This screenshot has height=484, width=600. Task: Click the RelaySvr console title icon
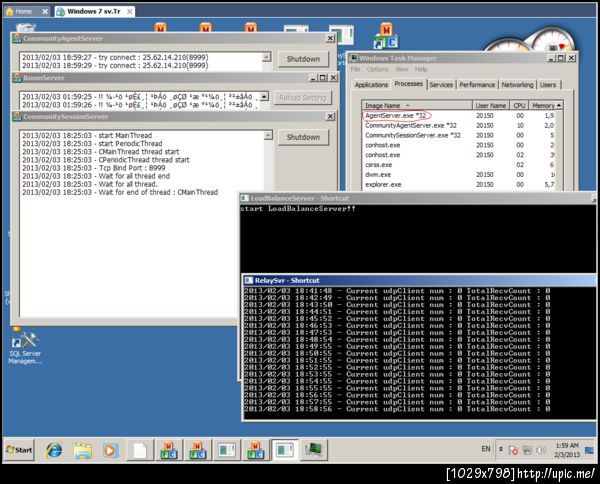(249, 280)
